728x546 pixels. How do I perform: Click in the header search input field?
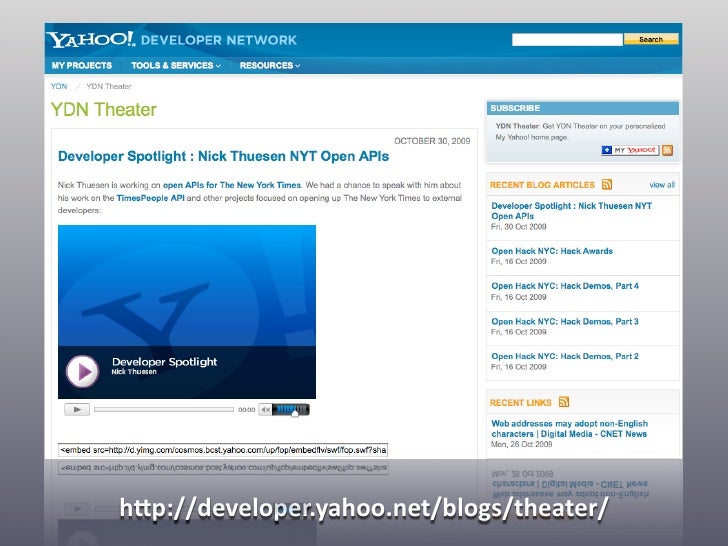click(x=567, y=39)
